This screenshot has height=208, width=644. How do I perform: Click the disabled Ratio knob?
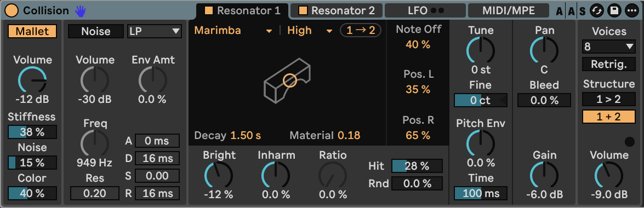click(333, 175)
